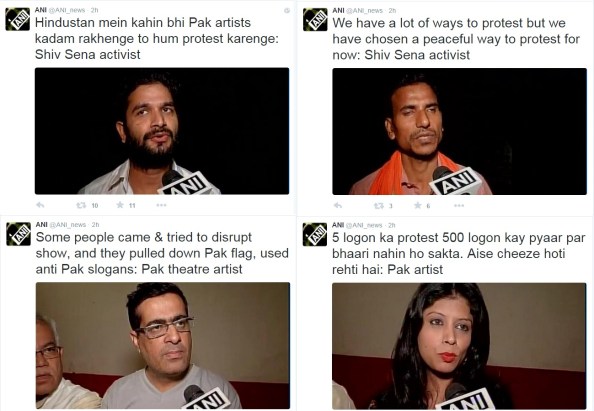This screenshot has height=411, width=594.
Task: Open more options on the 'Hindustan mein' tweet
Action: [161, 205]
